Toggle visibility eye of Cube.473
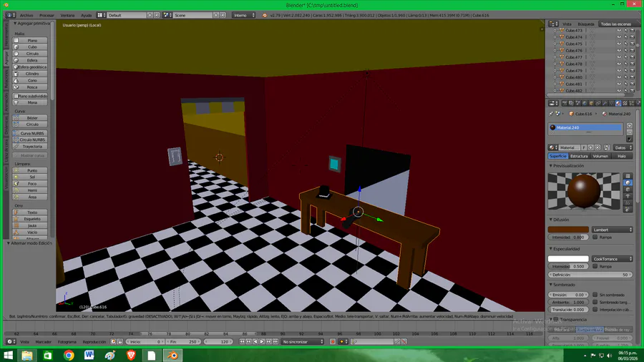 [x=619, y=30]
